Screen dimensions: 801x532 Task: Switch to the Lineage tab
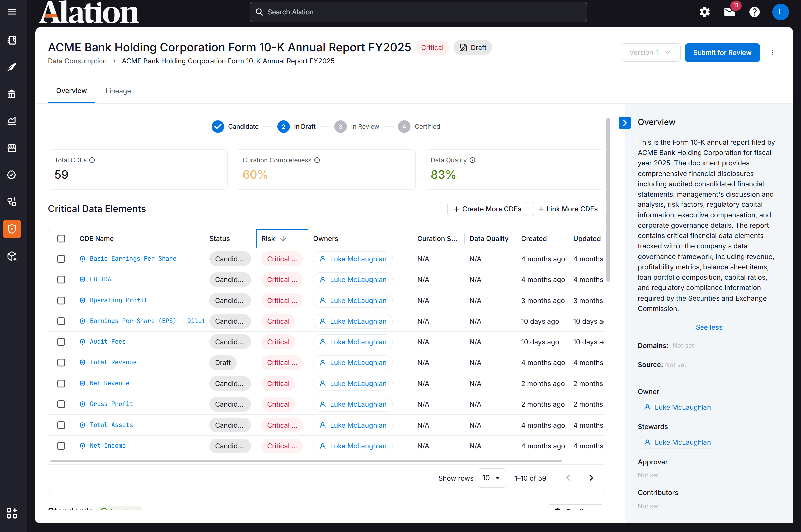118,91
